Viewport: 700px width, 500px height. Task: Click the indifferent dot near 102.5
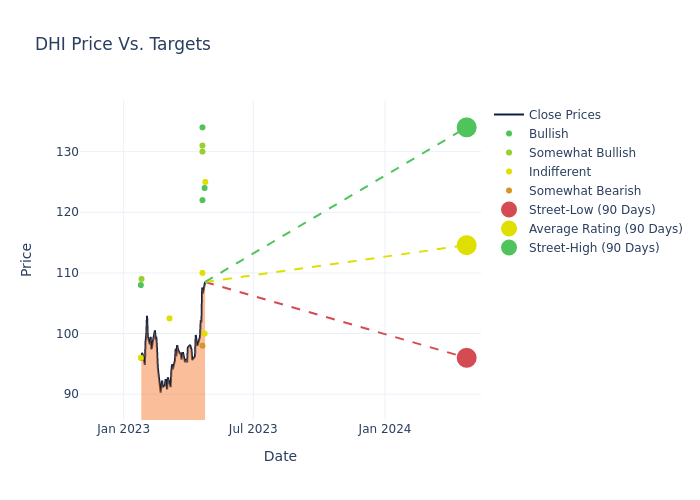tap(169, 318)
